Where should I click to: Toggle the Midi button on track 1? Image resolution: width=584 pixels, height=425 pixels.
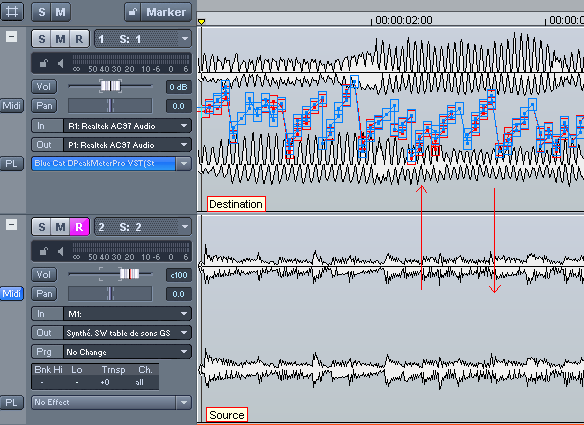12,105
